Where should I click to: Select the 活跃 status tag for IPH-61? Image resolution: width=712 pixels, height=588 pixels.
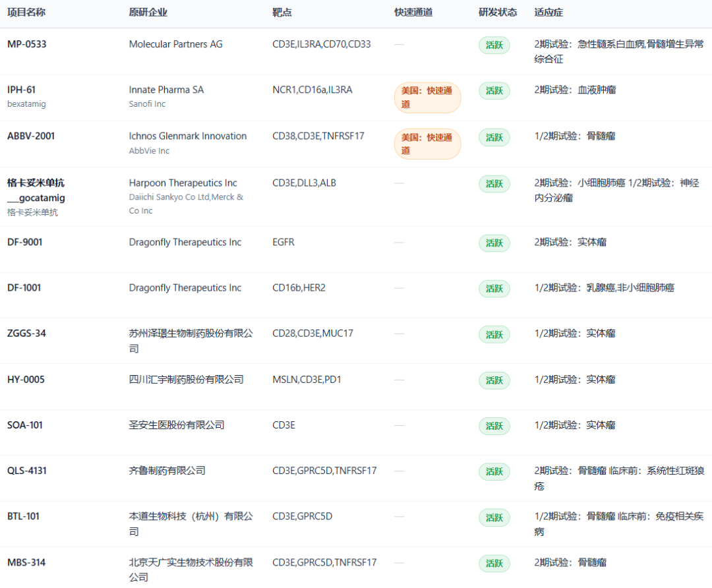point(494,90)
